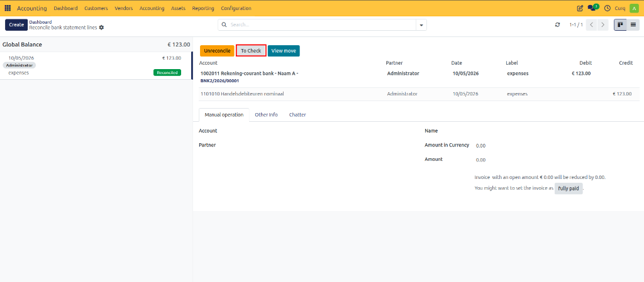Screen dimensions: 644x282
Task: Expand the search options dropdown arrow
Action: point(421,25)
